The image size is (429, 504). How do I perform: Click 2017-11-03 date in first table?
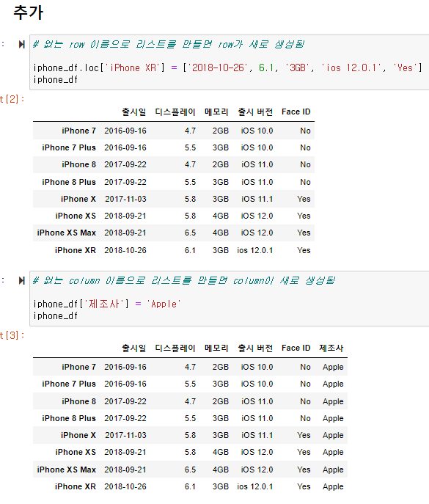(x=125, y=199)
